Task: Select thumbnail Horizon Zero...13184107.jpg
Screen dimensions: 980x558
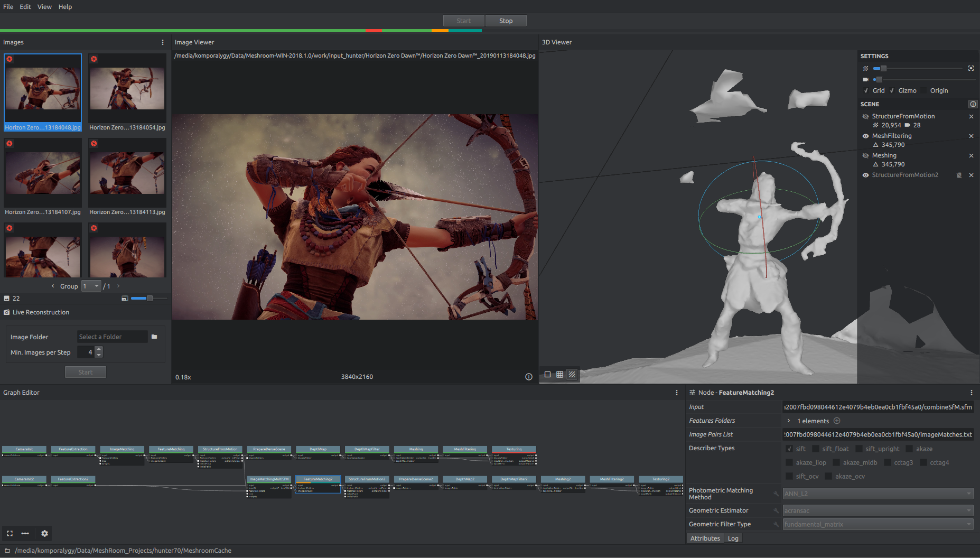Action: (43, 177)
